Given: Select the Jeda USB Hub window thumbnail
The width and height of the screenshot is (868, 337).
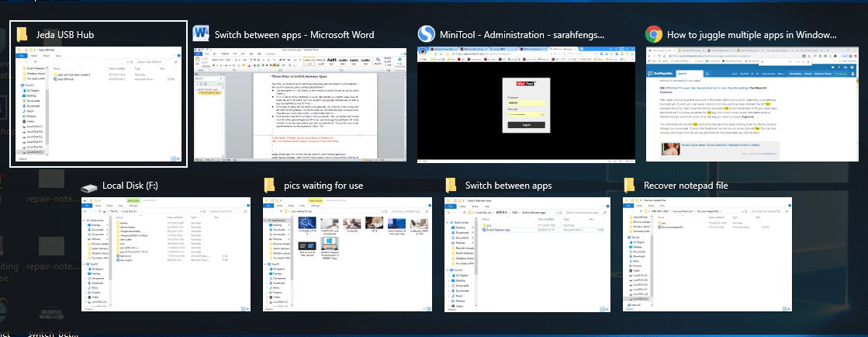Looking at the screenshot, I should [99, 104].
